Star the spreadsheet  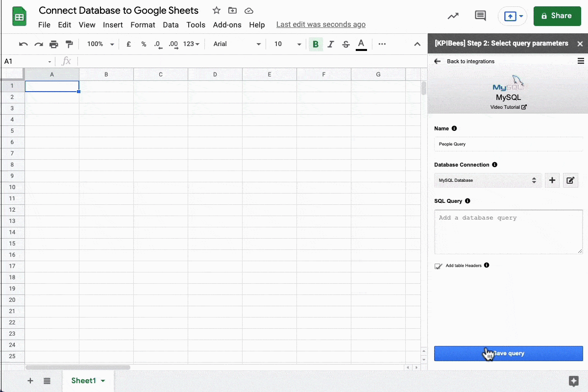pos(216,10)
